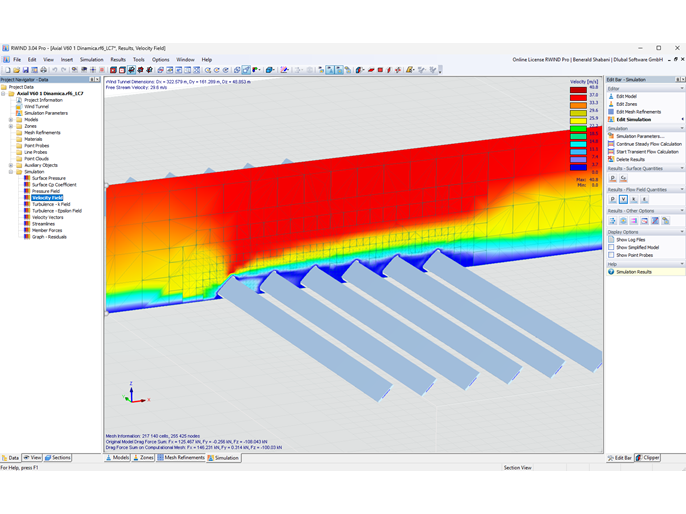Click the third Results - Other Options icon
This screenshot has height=514, width=686.
(634, 221)
